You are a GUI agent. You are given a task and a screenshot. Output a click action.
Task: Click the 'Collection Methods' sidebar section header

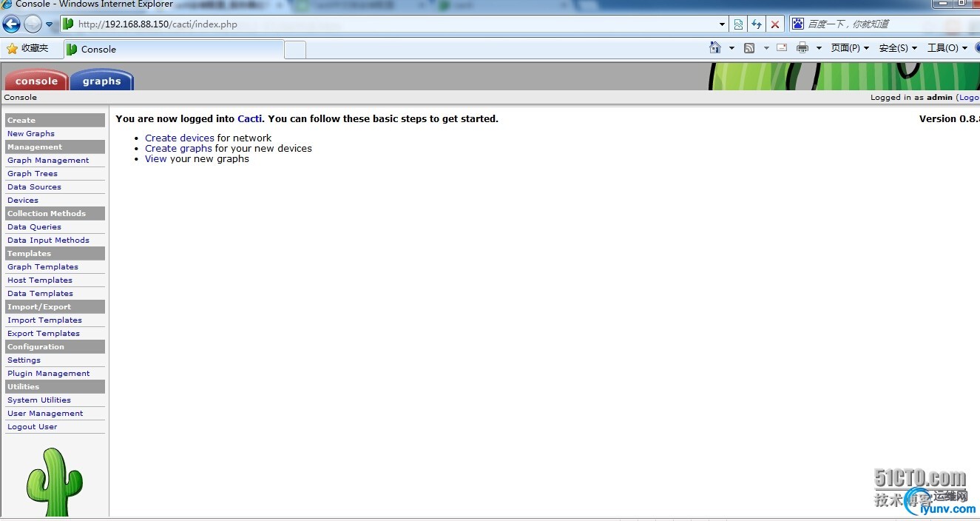click(x=55, y=213)
